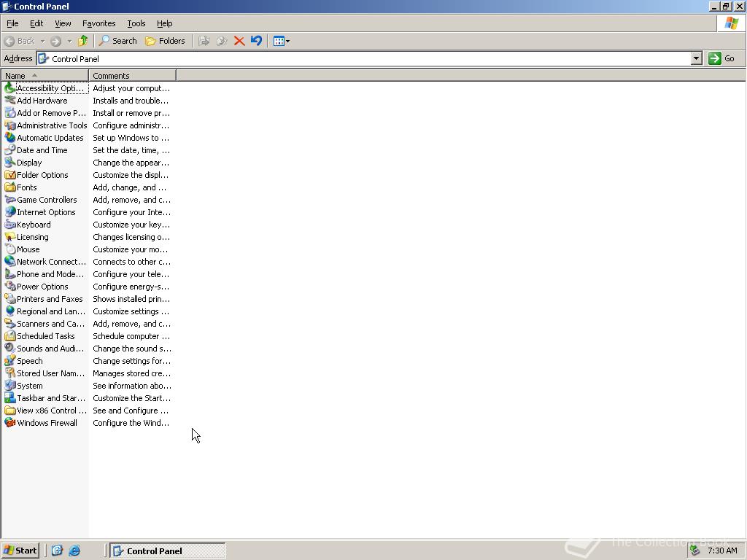Open the Start menu
This screenshot has width=747, height=560.
[20, 551]
